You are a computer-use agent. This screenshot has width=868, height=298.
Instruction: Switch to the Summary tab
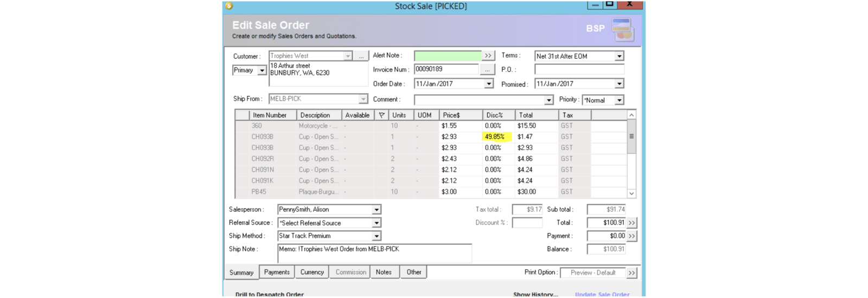click(241, 273)
